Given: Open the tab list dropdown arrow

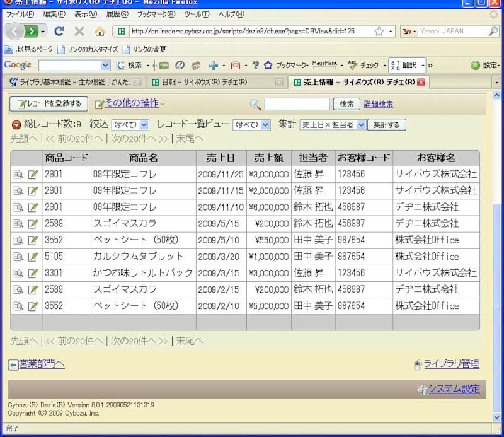Looking at the screenshot, I should click(x=496, y=83).
